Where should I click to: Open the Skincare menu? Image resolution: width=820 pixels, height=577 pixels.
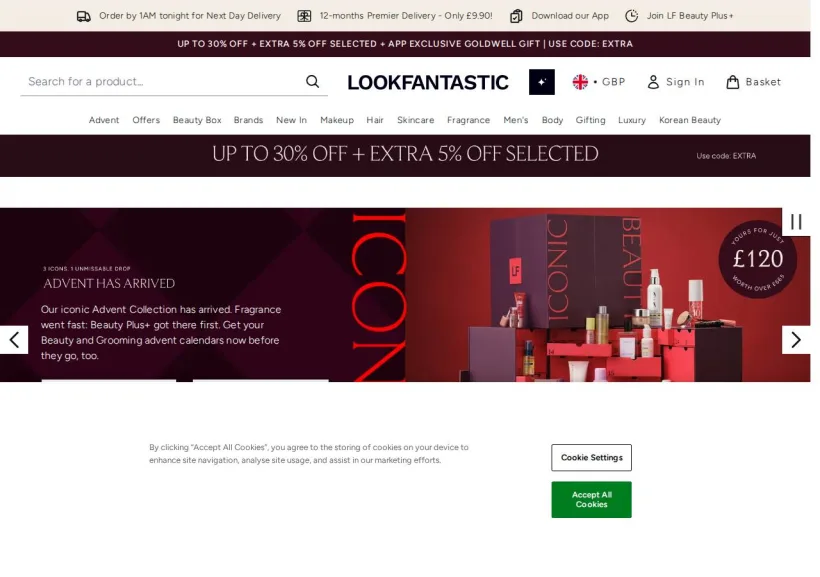point(416,120)
